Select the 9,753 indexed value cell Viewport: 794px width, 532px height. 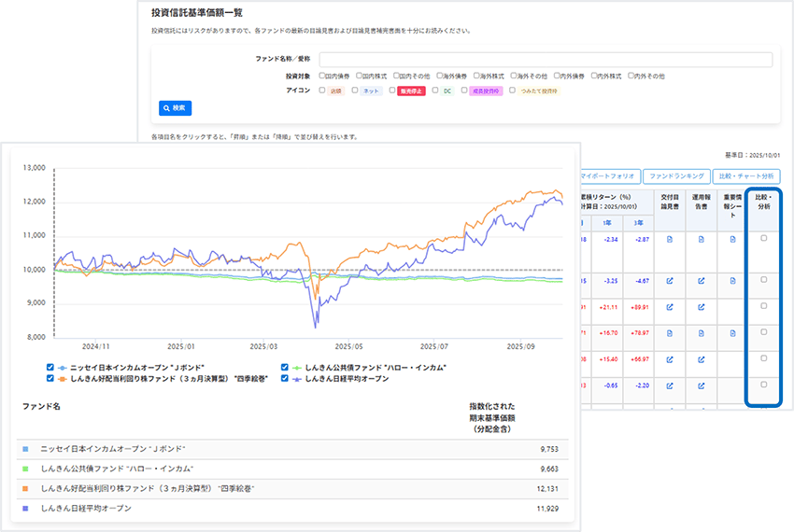(x=549, y=450)
